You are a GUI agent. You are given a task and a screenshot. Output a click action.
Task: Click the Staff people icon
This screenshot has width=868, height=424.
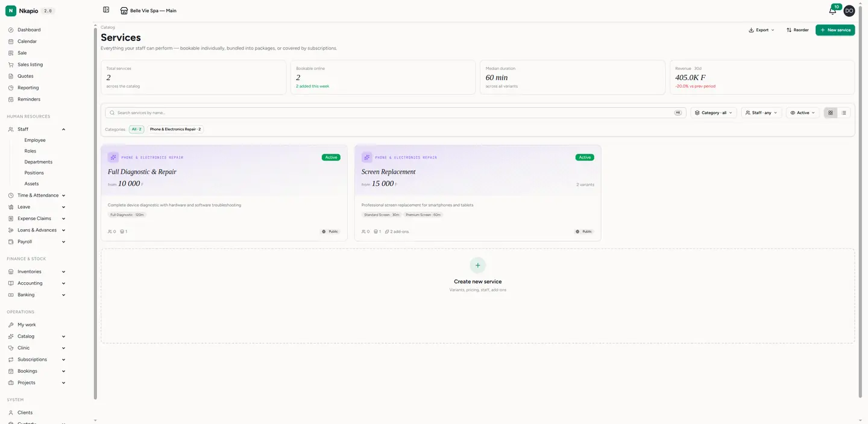click(11, 129)
